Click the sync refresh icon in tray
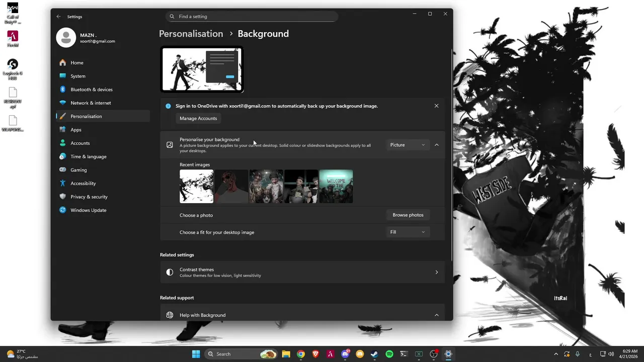644x362 pixels. pos(567,354)
